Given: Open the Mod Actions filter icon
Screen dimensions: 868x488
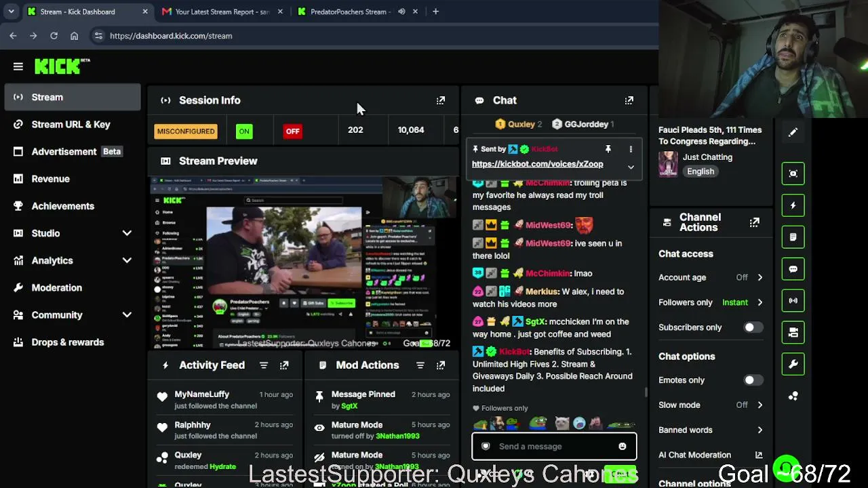Looking at the screenshot, I should pos(420,365).
